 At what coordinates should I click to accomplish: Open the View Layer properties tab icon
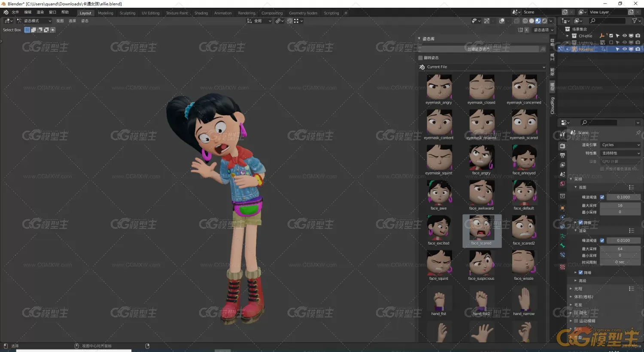point(562,165)
